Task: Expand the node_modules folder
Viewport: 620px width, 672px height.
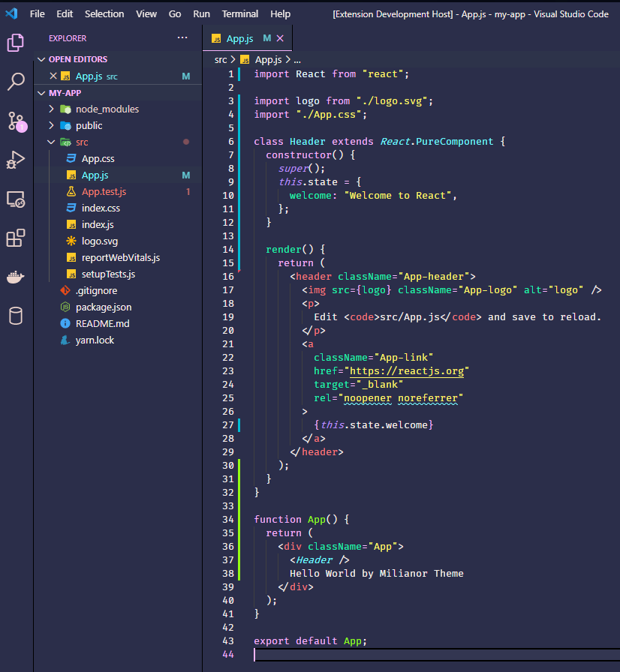Action: (51, 109)
